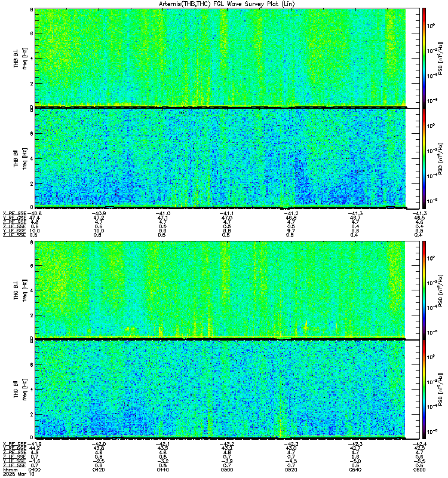Click the X_RE_GSE value "-41.2"

point(291,213)
